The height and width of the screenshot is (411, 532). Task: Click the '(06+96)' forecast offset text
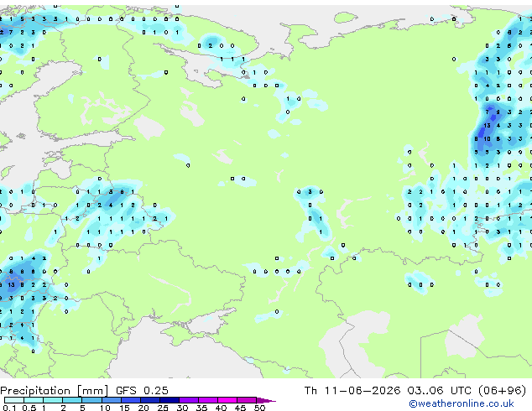point(502,391)
